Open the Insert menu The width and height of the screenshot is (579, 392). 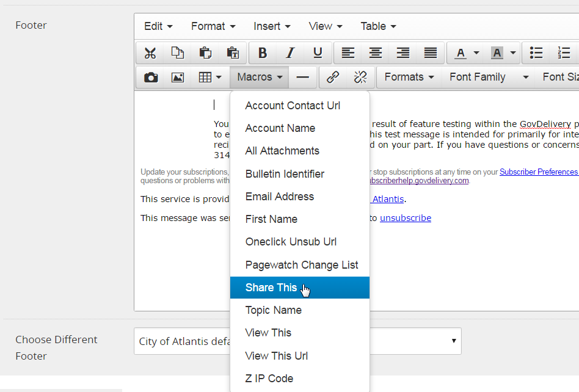pyautogui.click(x=272, y=26)
